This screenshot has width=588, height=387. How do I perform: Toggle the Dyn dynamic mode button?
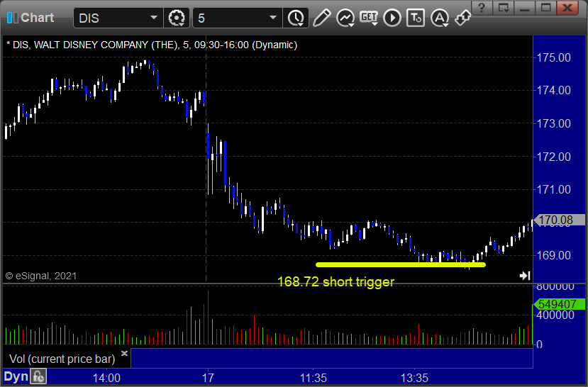tap(16, 376)
